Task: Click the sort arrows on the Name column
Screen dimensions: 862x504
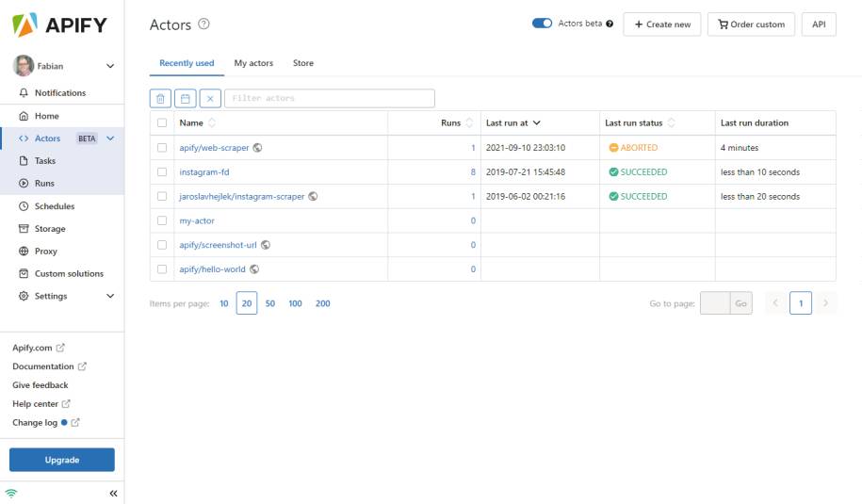Action: 212,122
